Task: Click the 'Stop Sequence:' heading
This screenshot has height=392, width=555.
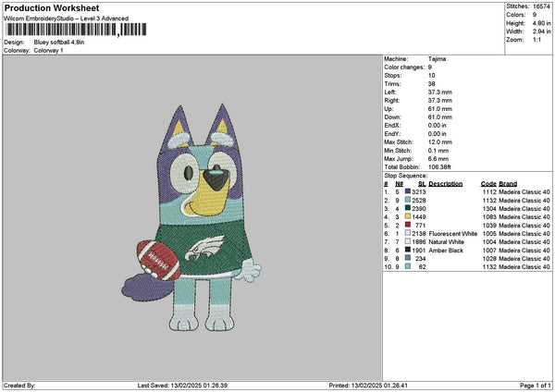Action: point(406,176)
